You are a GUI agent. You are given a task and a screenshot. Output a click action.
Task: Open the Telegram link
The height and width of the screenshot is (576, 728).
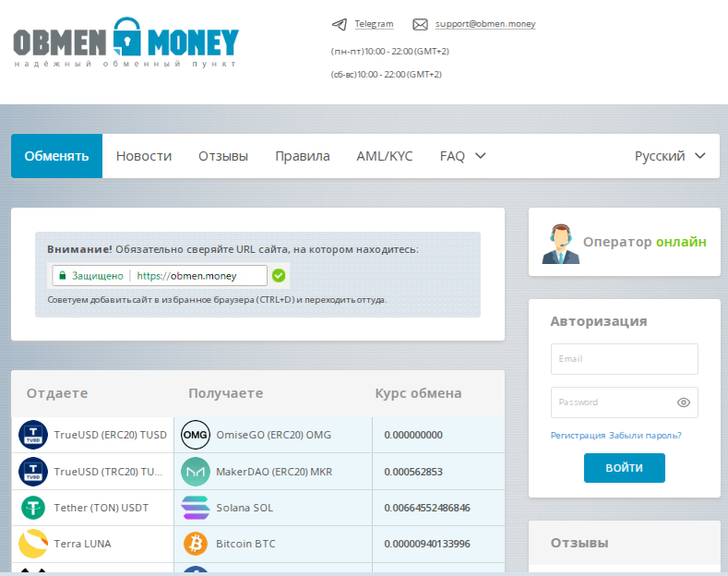pyautogui.click(x=374, y=24)
